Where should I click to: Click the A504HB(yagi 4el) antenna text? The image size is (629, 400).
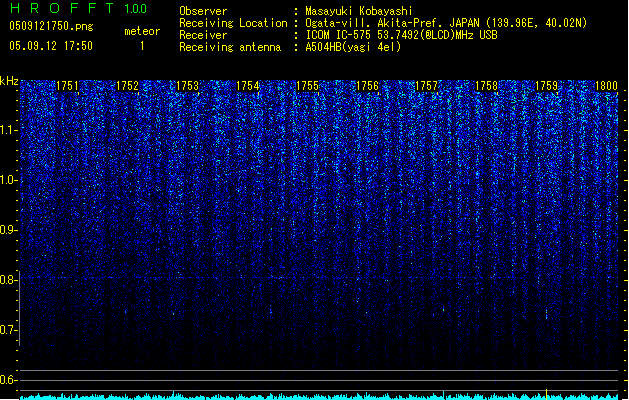(353, 47)
